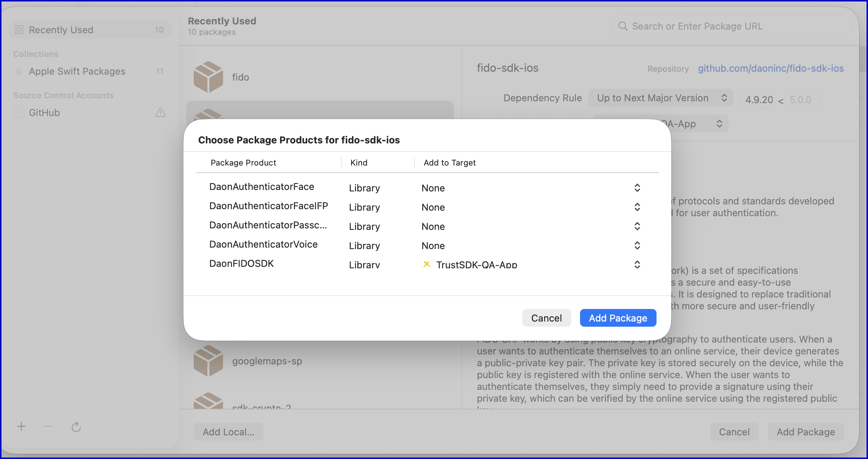This screenshot has height=459, width=868.
Task: Open target dropdown for DaonAuthenticatorFace
Action: pos(637,188)
